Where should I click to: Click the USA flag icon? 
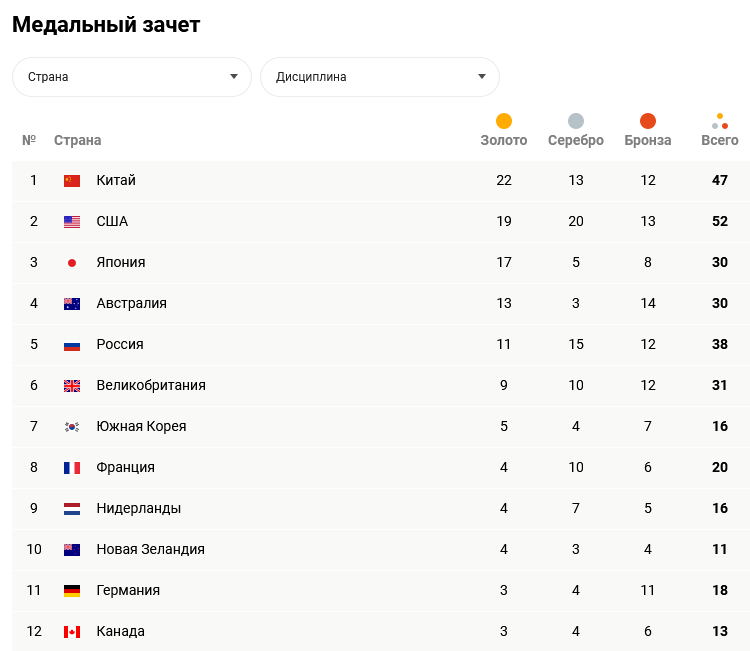(72, 222)
